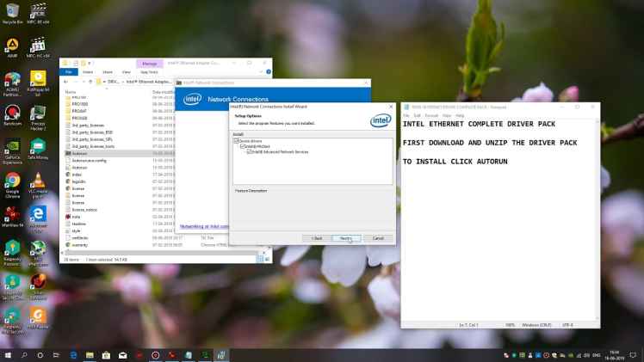This screenshot has height=362, width=644.
Task: Toggle the Device drivers checkbox
Action: [237, 141]
